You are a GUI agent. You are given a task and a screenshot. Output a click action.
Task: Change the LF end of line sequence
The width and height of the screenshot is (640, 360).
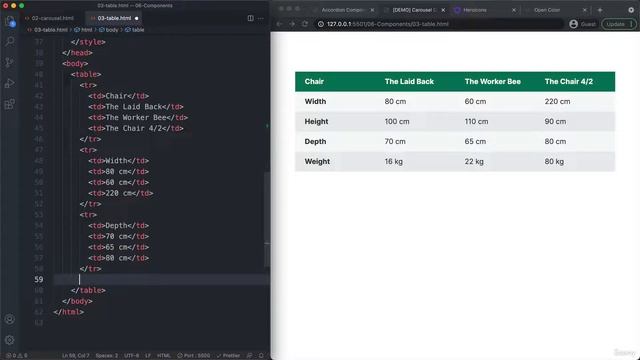(148, 356)
